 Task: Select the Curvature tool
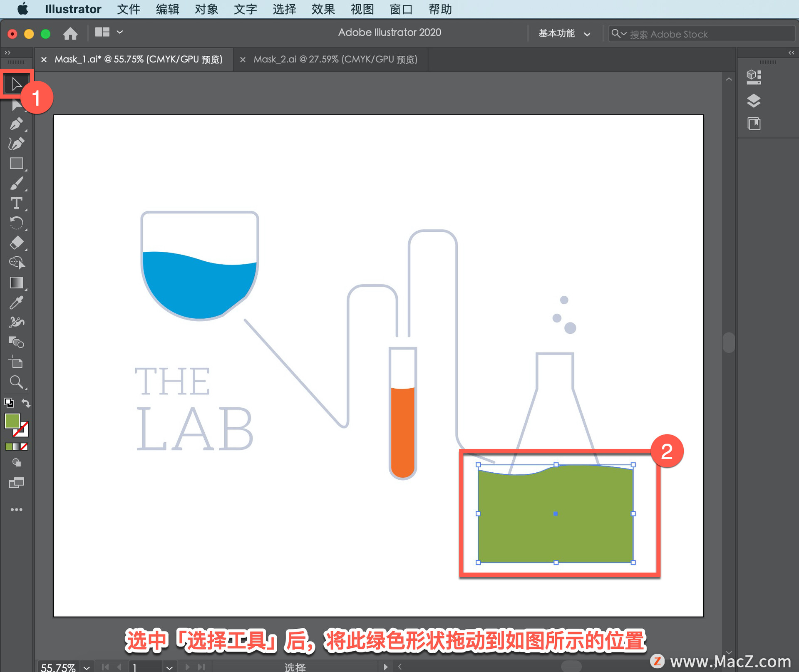click(x=16, y=144)
